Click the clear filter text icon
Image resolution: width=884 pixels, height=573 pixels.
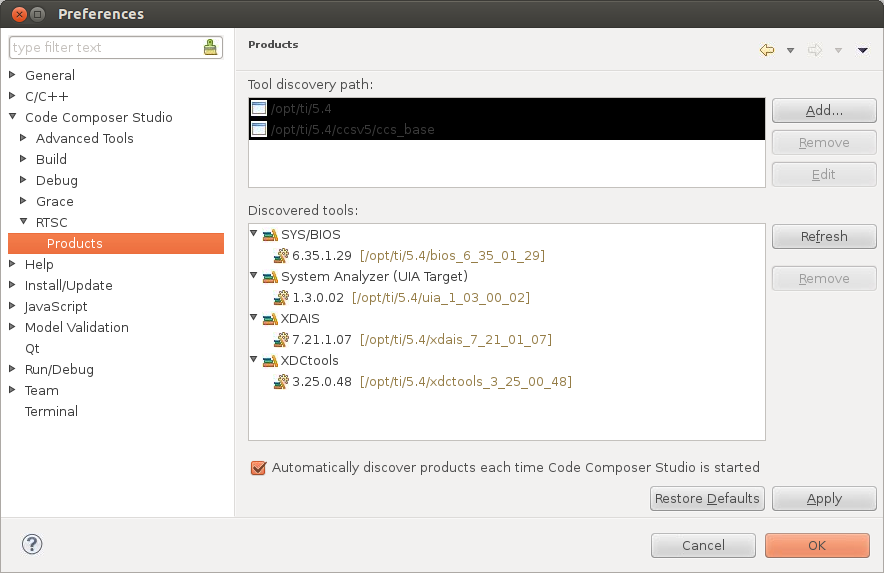tap(210, 47)
